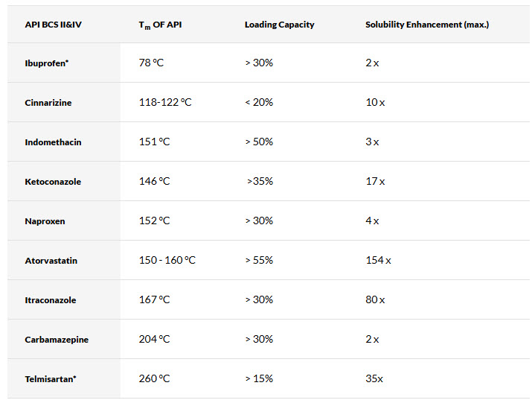Select the Telmisartan row label
The image size is (532, 403).
[51, 379]
